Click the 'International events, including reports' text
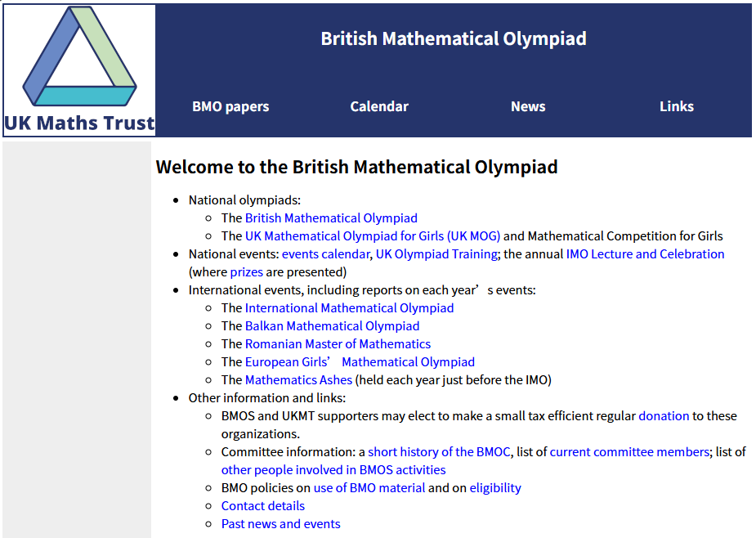Viewport: 756px width, 538px height. (362, 290)
